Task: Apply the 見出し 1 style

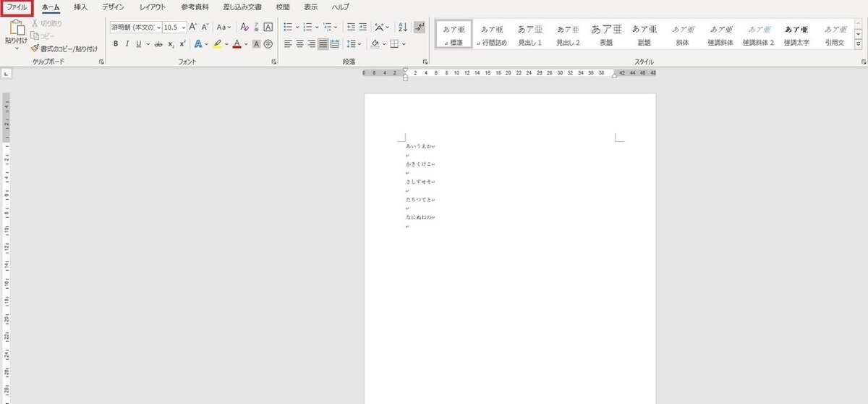Action: pyautogui.click(x=530, y=35)
